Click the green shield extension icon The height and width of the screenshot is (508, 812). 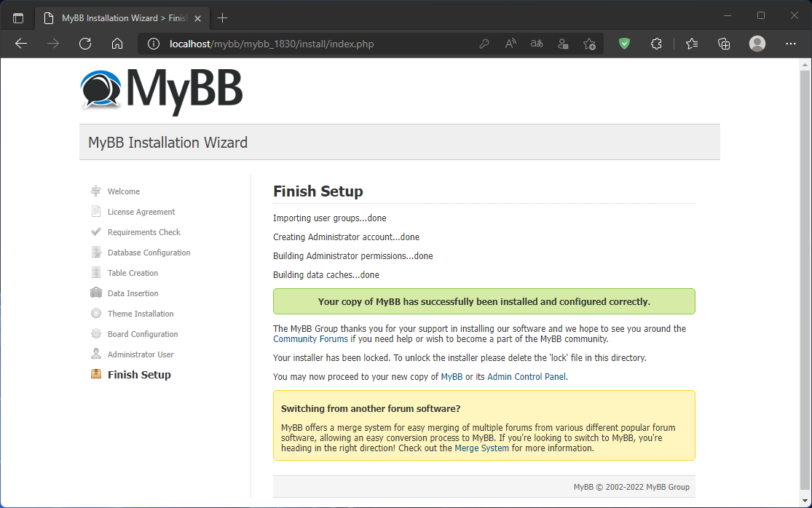point(624,44)
